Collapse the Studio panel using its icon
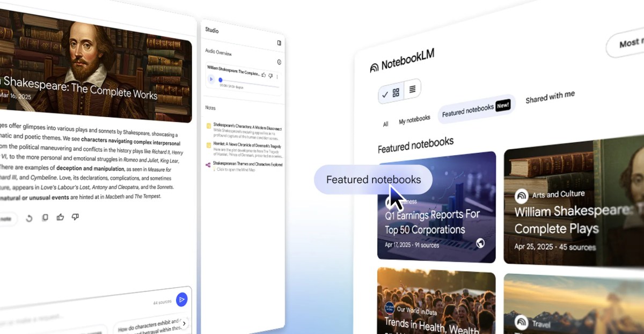 click(279, 43)
